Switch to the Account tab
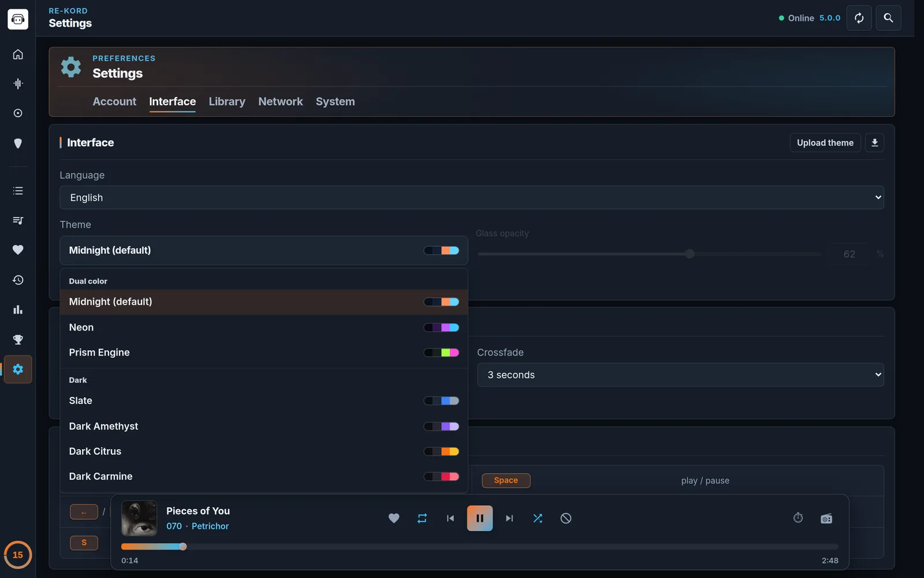The width and height of the screenshot is (924, 578). (x=114, y=102)
